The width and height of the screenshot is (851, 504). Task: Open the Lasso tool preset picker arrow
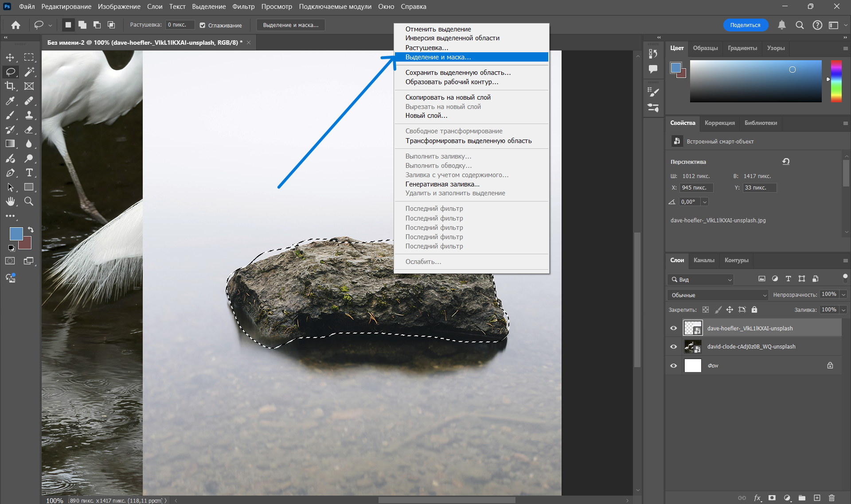click(x=50, y=25)
